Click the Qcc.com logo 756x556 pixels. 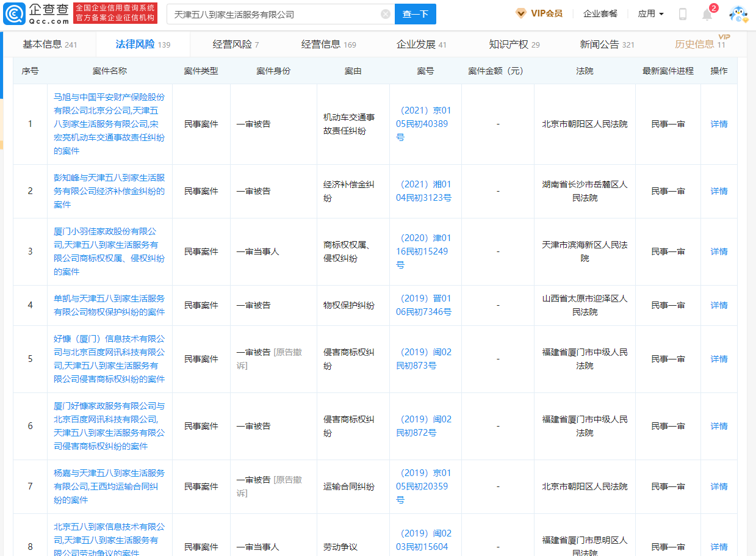37,13
